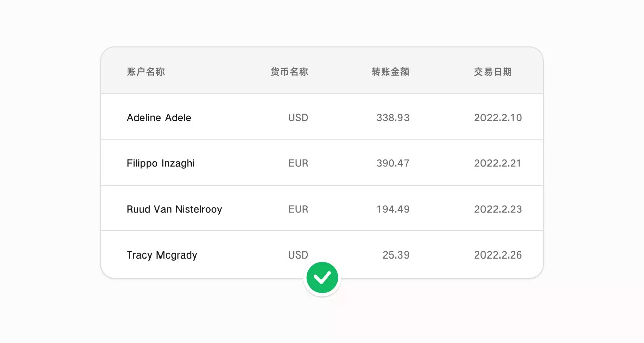Click the 转账金额 column header

(x=390, y=72)
